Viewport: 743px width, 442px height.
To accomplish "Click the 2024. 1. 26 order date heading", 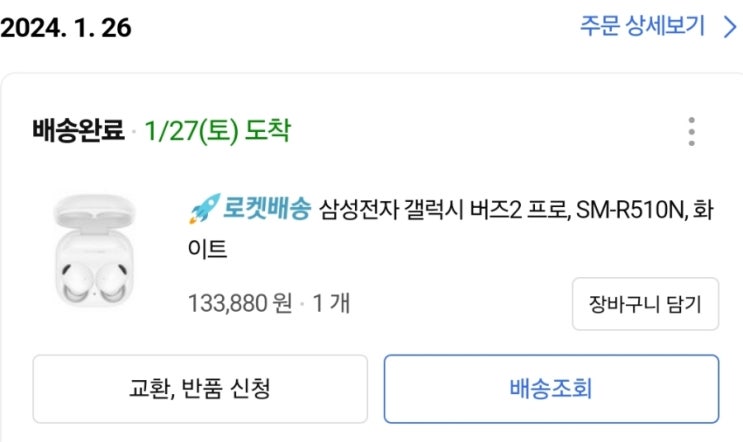I will click(66, 27).
